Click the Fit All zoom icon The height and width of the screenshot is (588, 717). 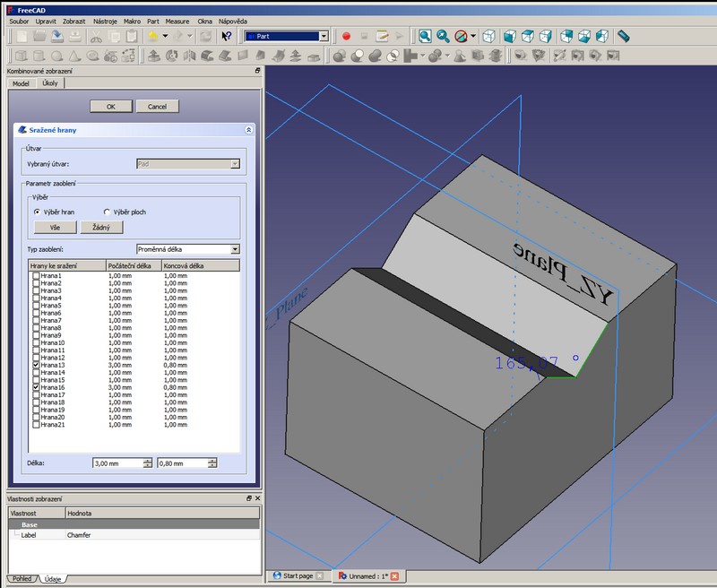(x=424, y=37)
